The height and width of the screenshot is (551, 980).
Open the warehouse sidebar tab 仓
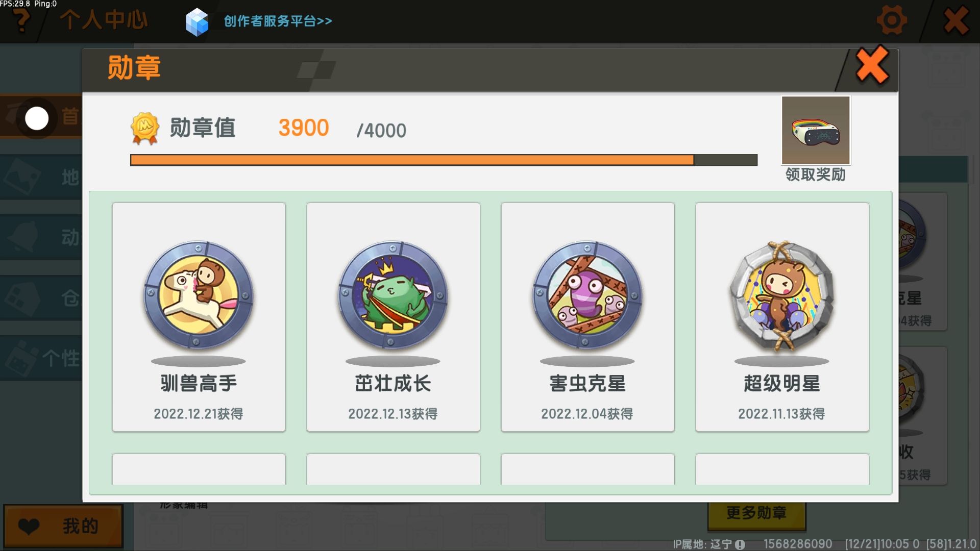coord(41,298)
